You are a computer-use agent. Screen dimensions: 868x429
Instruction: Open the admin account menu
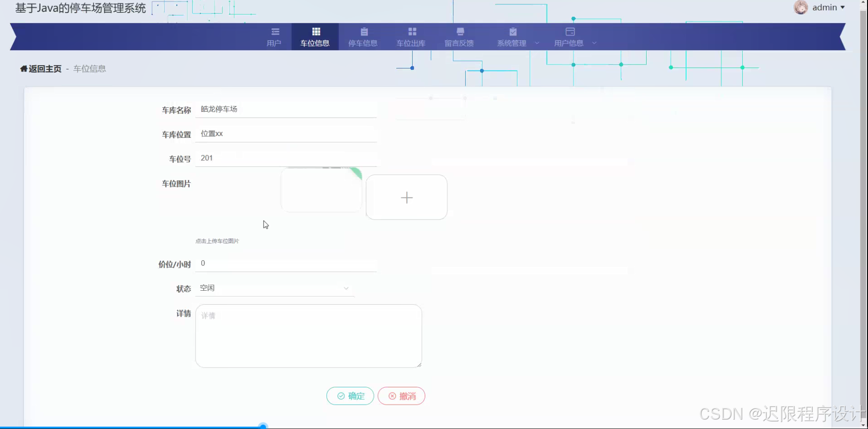tap(824, 8)
